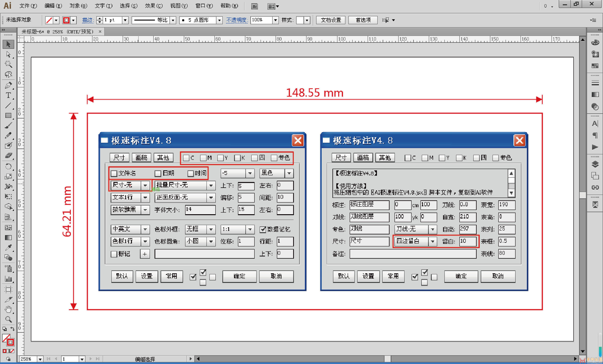
Task: Select the Line Segment tool
Action: [8, 105]
